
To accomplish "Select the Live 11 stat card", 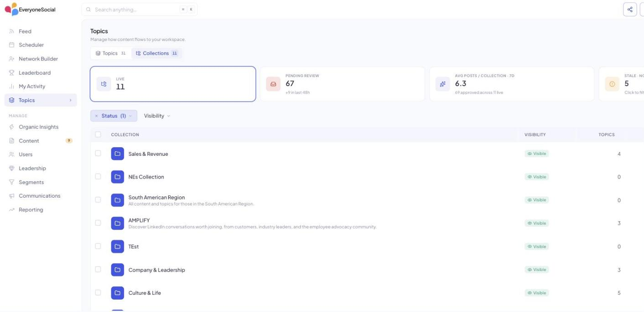I will [x=173, y=84].
